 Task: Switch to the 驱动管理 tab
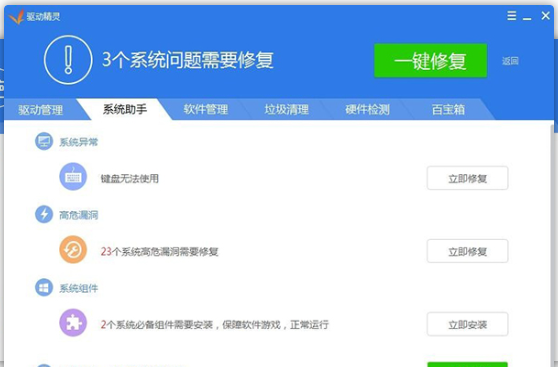(x=41, y=110)
